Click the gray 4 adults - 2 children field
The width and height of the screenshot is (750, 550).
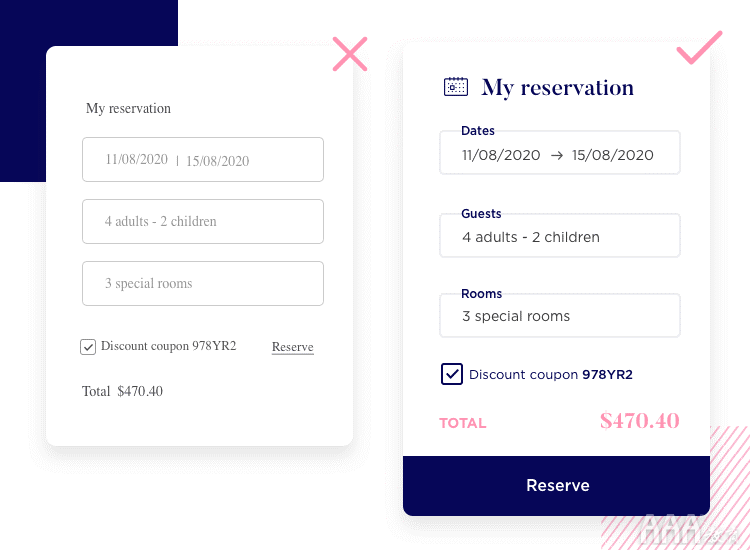point(203,221)
